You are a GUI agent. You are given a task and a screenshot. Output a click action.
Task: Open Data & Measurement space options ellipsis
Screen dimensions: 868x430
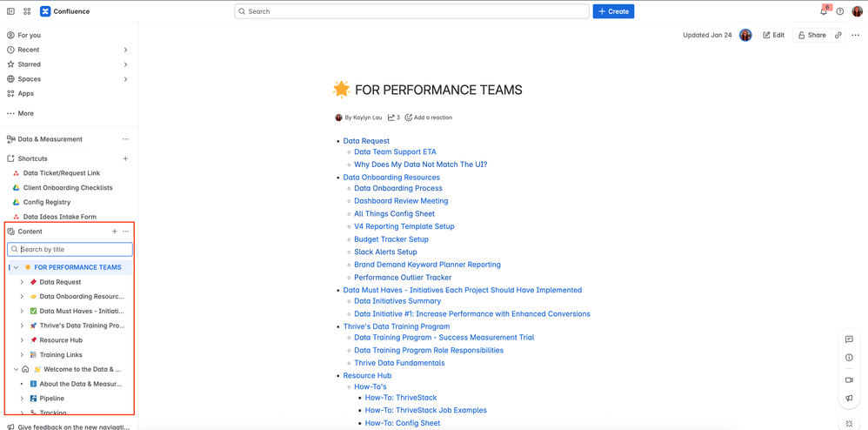coord(125,139)
